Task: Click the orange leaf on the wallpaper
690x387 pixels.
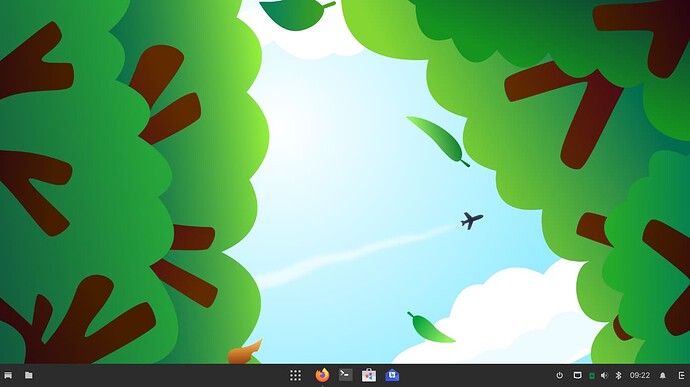Action: tap(245, 352)
